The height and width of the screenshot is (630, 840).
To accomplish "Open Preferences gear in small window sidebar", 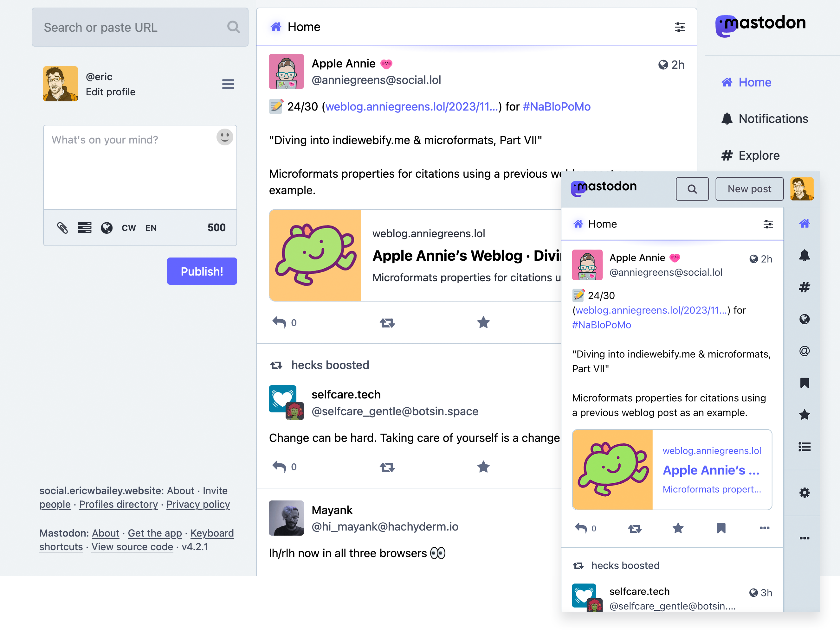I will coord(804,493).
